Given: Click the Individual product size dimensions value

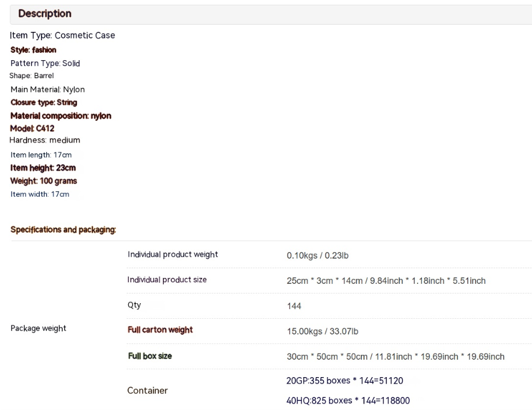Looking at the screenshot, I should (x=386, y=281).
